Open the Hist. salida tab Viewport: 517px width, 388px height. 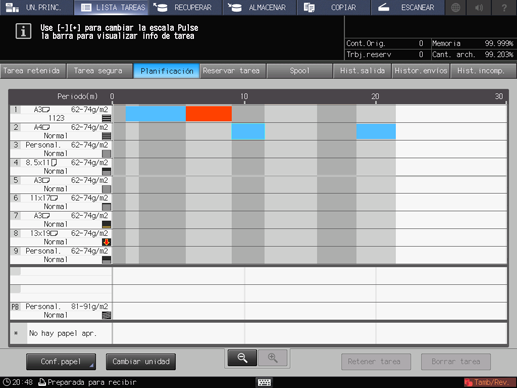(x=362, y=71)
